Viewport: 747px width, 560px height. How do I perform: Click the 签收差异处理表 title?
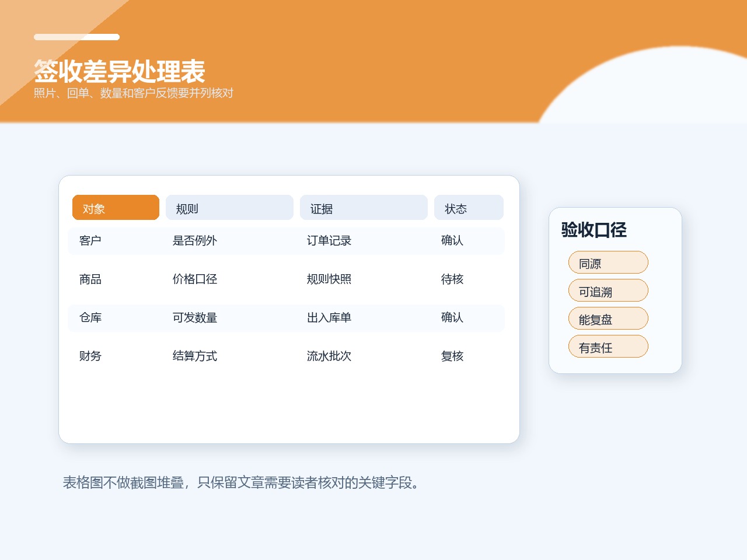120,72
